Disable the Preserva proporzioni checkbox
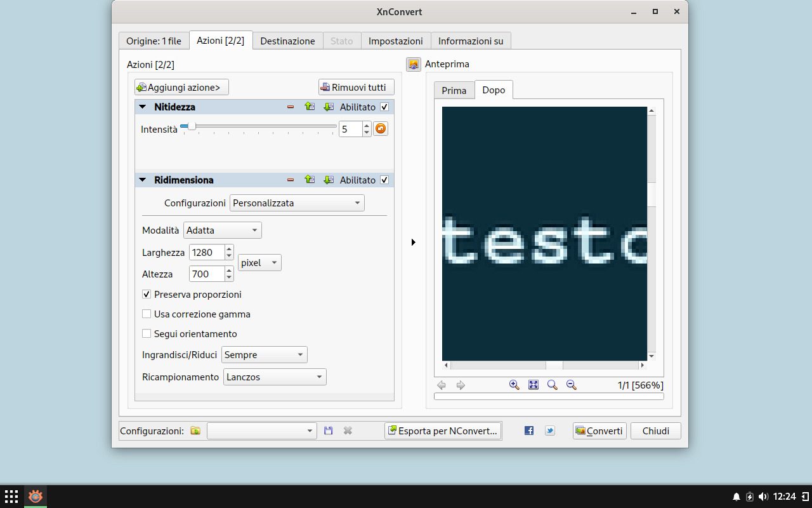The image size is (812, 508). click(x=147, y=295)
